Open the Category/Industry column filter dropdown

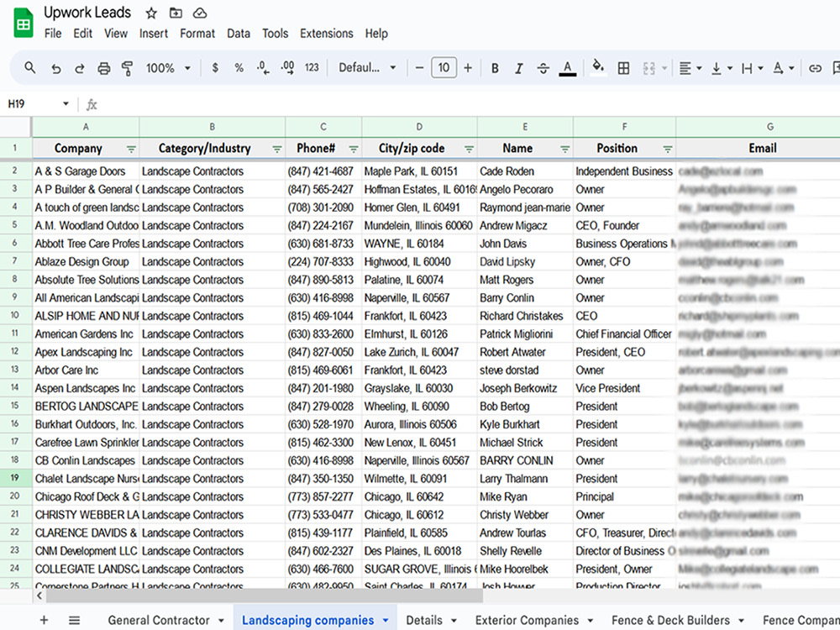276,148
